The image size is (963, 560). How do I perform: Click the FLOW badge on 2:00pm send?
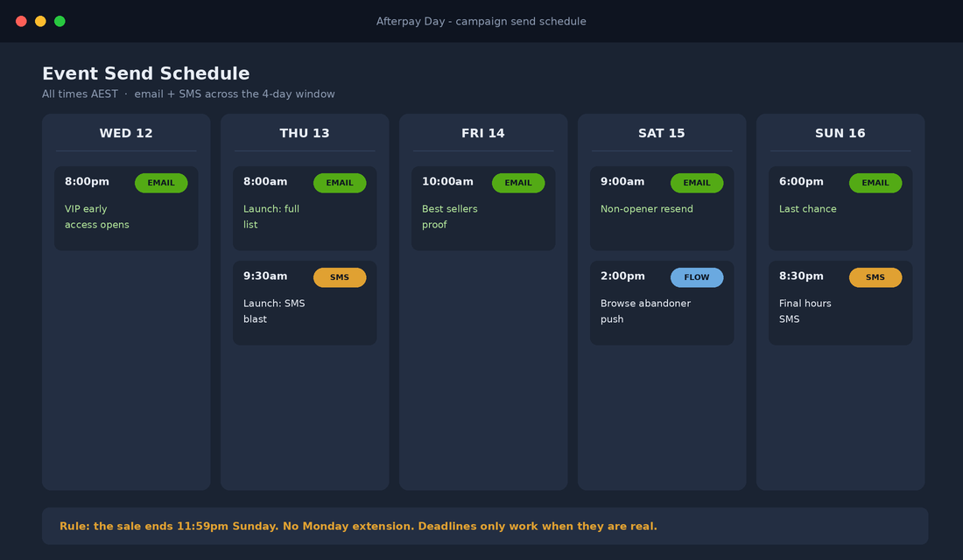coord(697,277)
